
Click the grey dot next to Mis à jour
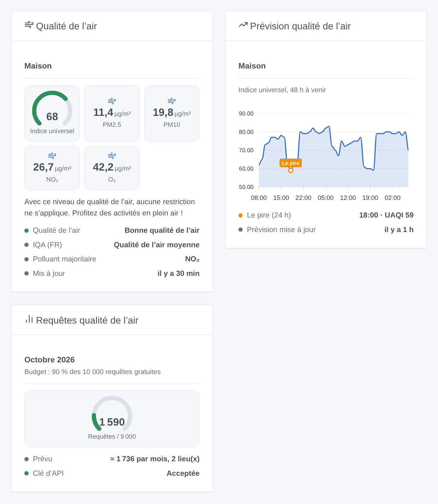26,273
